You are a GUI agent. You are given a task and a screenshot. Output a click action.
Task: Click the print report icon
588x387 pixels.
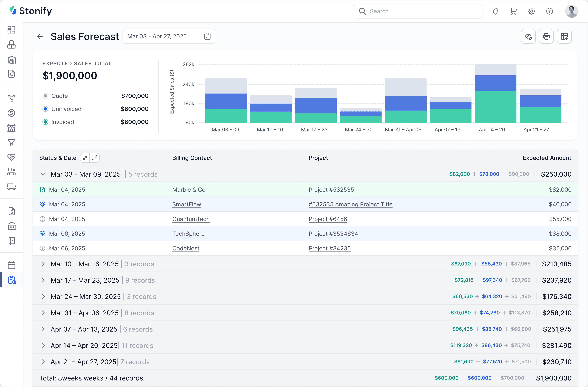[546, 37]
